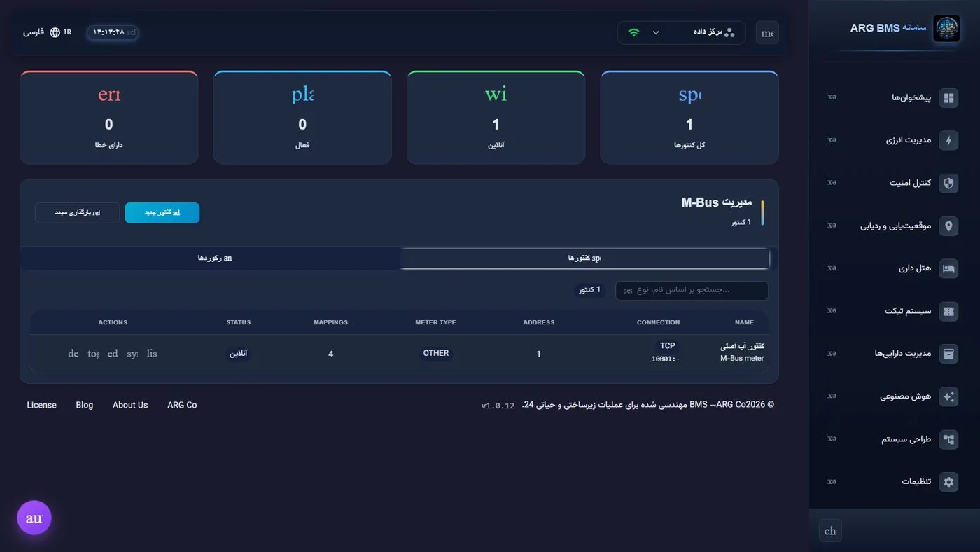The width and height of the screenshot is (980, 552).
Task: Expand the پیشخوان‌ها sidebar section arrow
Action: point(832,97)
